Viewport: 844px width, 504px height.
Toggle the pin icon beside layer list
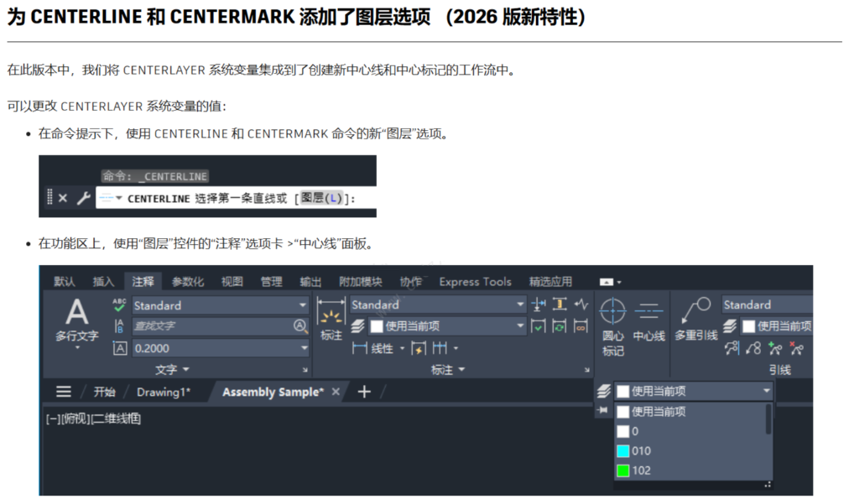[x=602, y=409]
